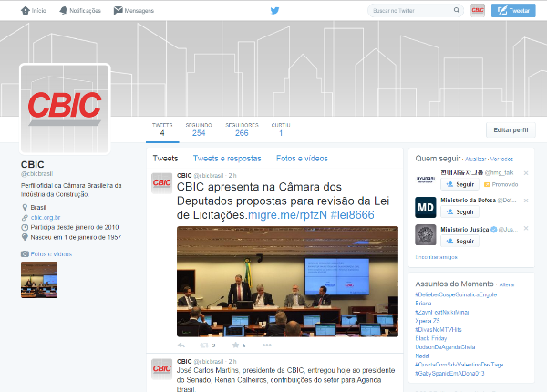Open photo thumbnail under Fotos e vídeos
This screenshot has width=547, height=392.
(39, 280)
